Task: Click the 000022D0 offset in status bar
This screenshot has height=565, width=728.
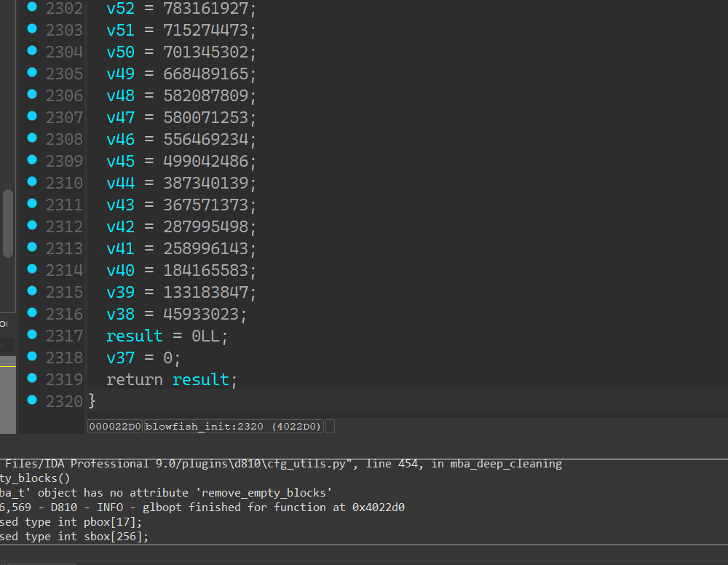Action: [x=115, y=427]
